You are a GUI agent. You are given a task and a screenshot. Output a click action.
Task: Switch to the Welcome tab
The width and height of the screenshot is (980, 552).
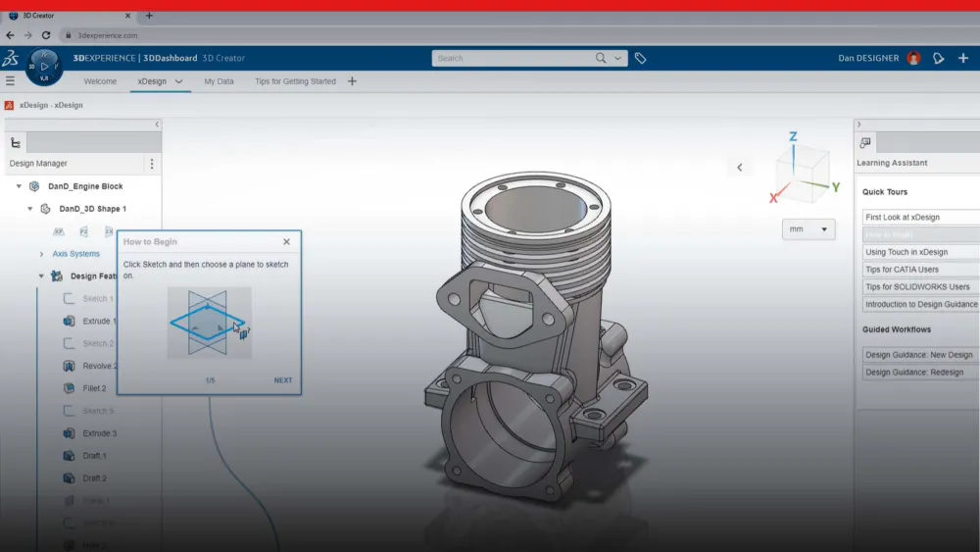pyautogui.click(x=100, y=81)
